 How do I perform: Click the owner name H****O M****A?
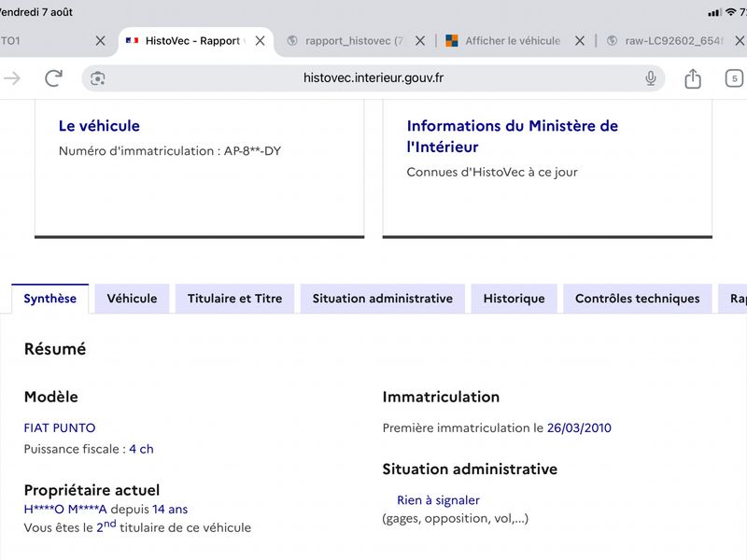(x=65, y=509)
